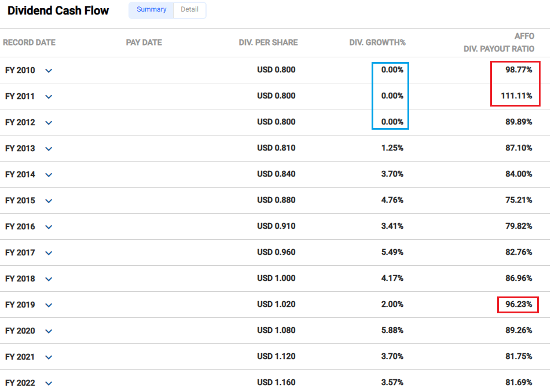This screenshot has height=392, width=551.
Task: Expand the FY 2019 row chevron
Action: point(49,305)
